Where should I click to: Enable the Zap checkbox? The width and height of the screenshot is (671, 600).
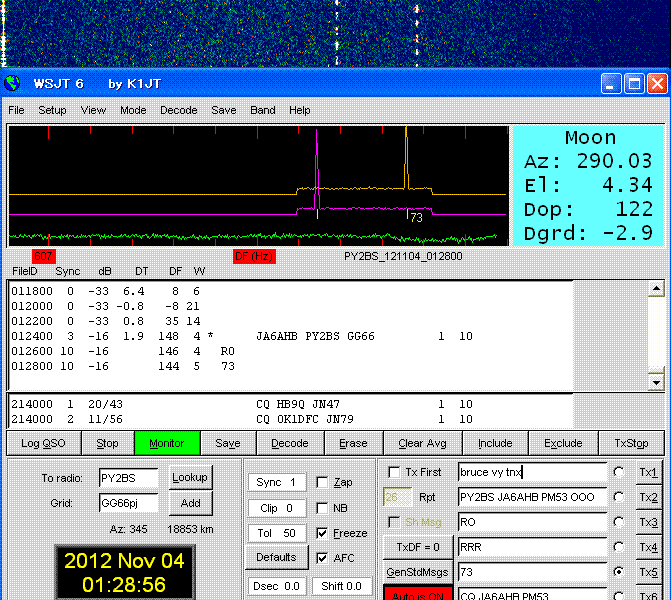(322, 482)
